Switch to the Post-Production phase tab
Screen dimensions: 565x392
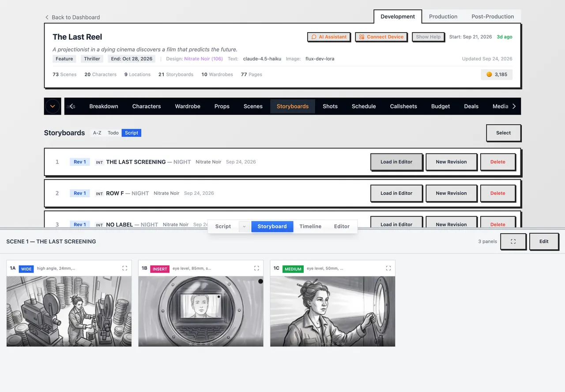click(493, 16)
